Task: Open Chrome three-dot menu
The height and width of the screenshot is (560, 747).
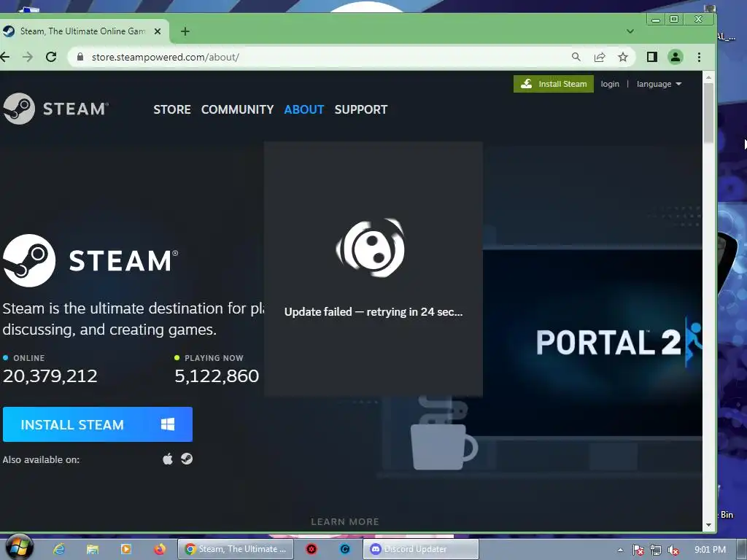Action: [699, 57]
